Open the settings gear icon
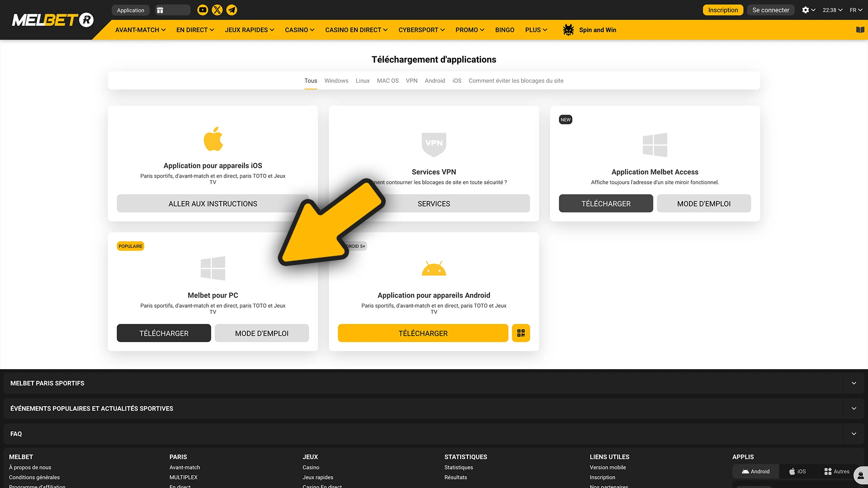868x488 pixels. coord(806,10)
